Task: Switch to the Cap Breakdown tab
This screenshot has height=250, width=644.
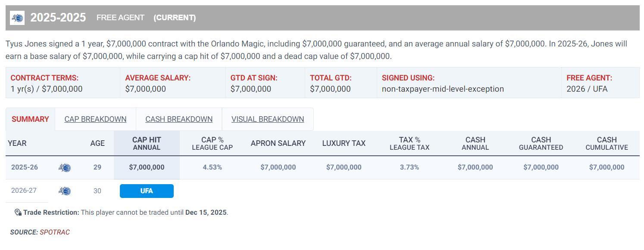Action: [95, 119]
